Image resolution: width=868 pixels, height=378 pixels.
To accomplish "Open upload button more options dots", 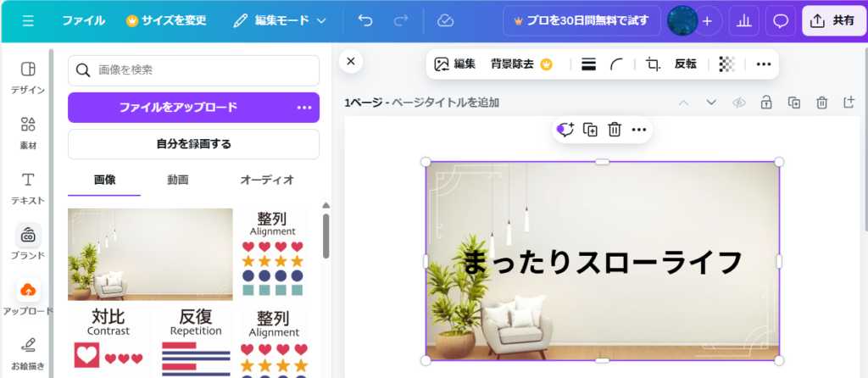I will 304,108.
